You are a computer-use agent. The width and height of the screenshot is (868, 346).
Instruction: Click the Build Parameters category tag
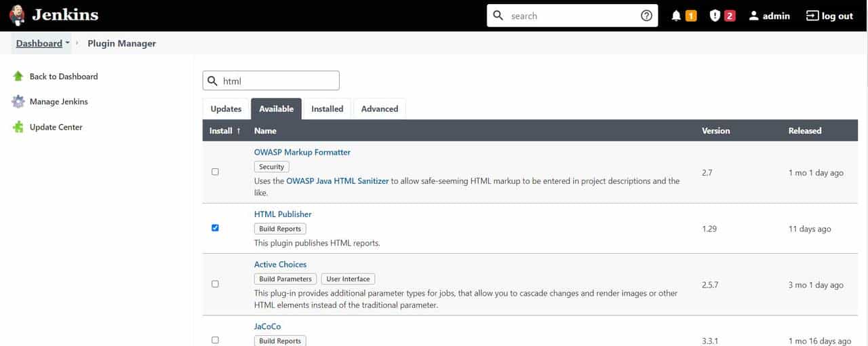click(285, 279)
